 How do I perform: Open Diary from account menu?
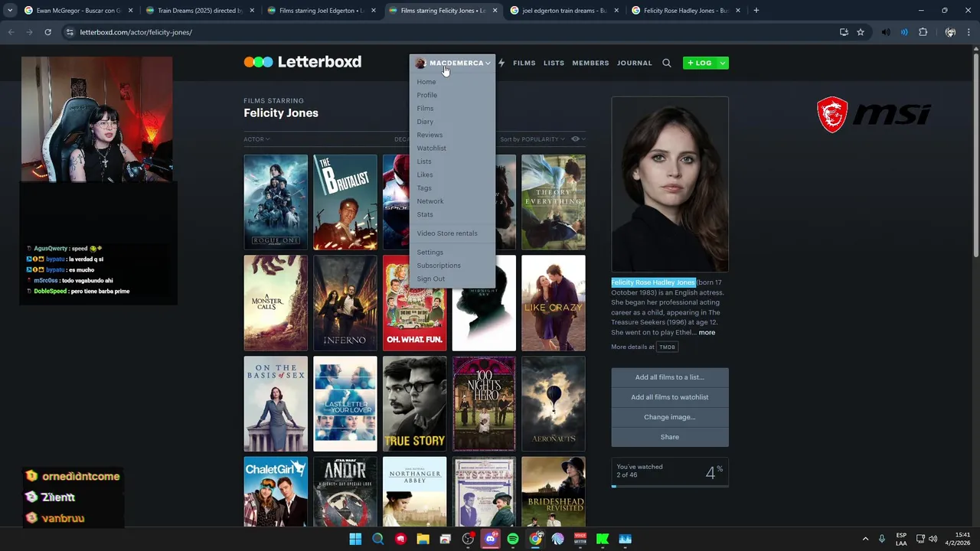click(x=425, y=122)
